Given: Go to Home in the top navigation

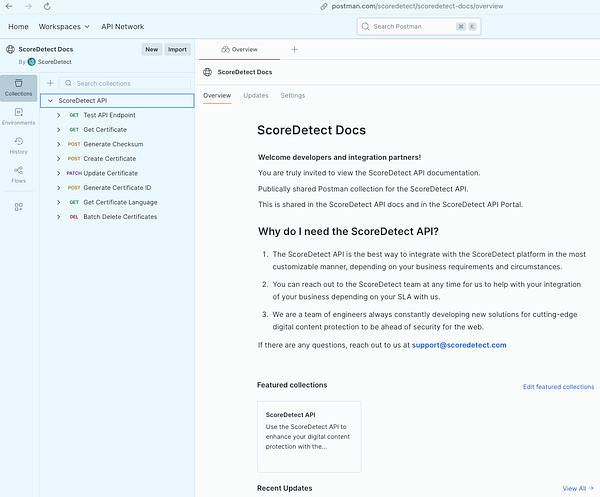Looking at the screenshot, I should tap(18, 26).
